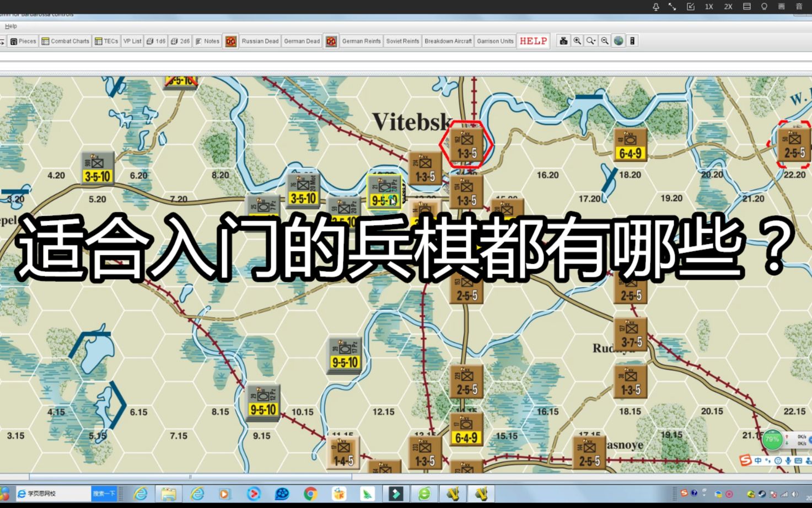Open the orange media player taskbar icon

point(225,494)
